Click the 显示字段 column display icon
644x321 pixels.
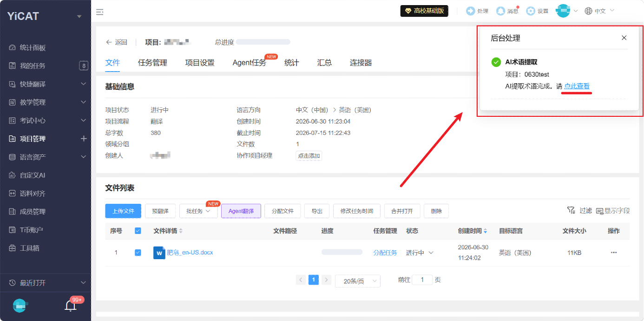click(x=599, y=211)
